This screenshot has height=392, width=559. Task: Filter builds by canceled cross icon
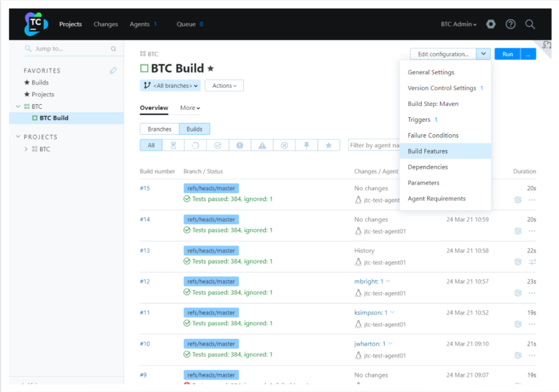click(284, 146)
